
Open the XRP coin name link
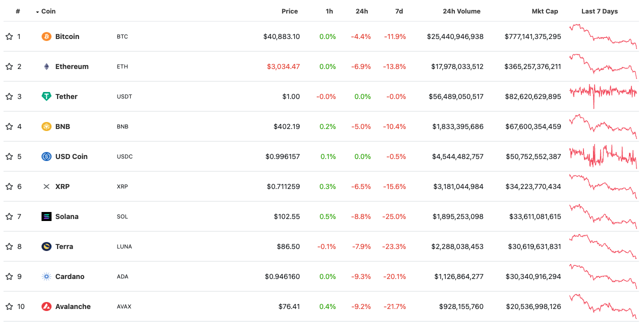63,186
